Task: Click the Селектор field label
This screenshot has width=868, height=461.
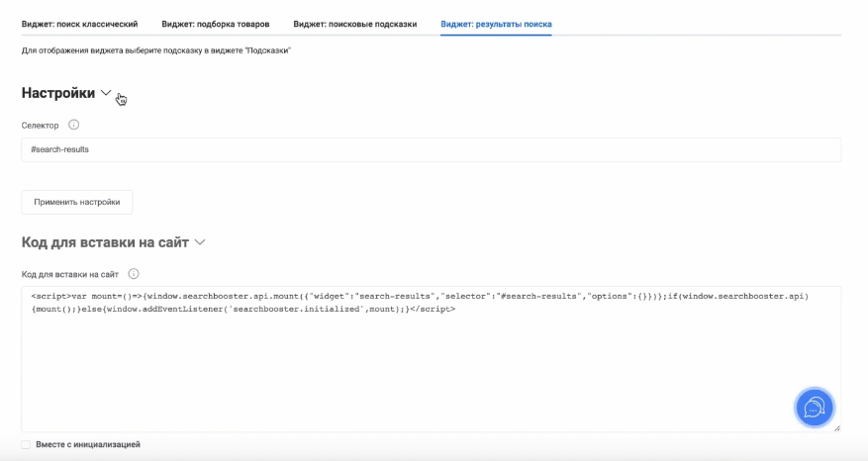Action: (41, 126)
